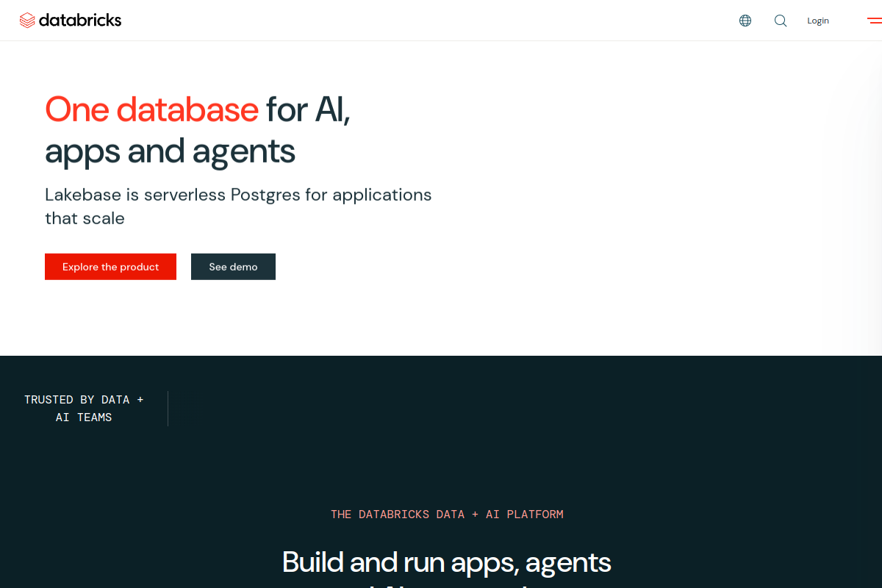Click the "Lakebase is serverless Postgres" subtitle
This screenshot has width=882, height=588.
point(238,207)
